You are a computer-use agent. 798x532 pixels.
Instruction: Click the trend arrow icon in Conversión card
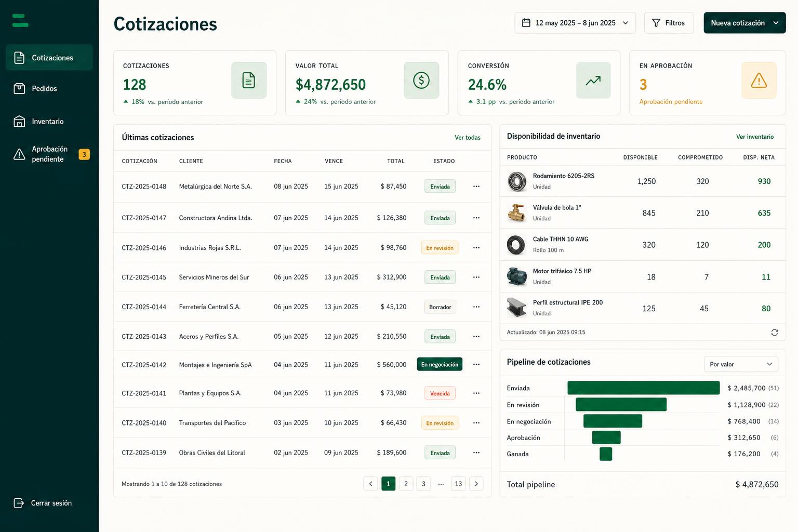[593, 81]
